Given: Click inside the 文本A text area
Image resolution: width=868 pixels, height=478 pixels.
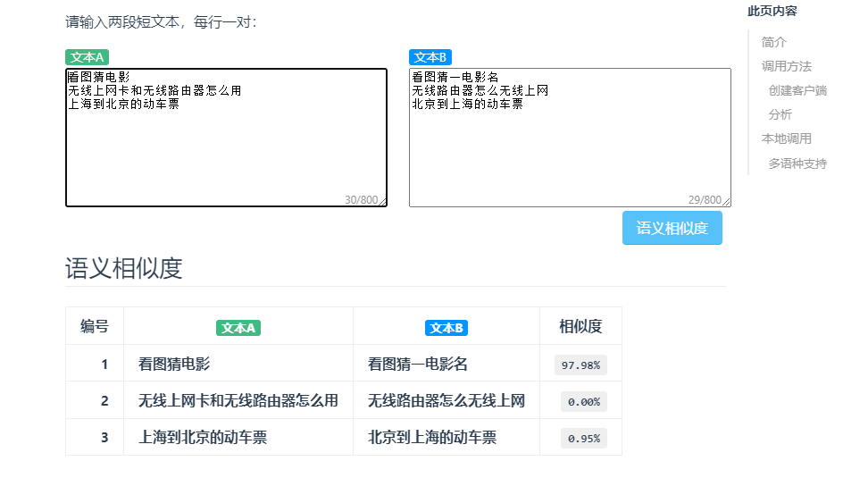Looking at the screenshot, I should (x=226, y=138).
